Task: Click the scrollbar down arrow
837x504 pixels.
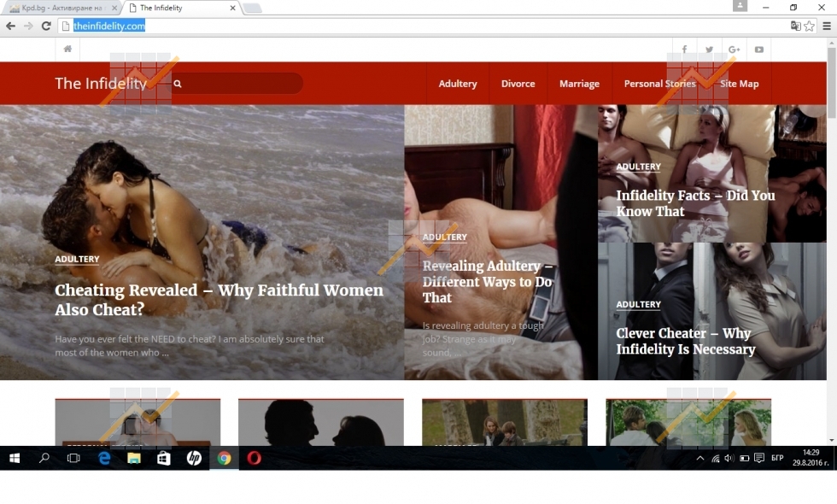Action: click(832, 441)
